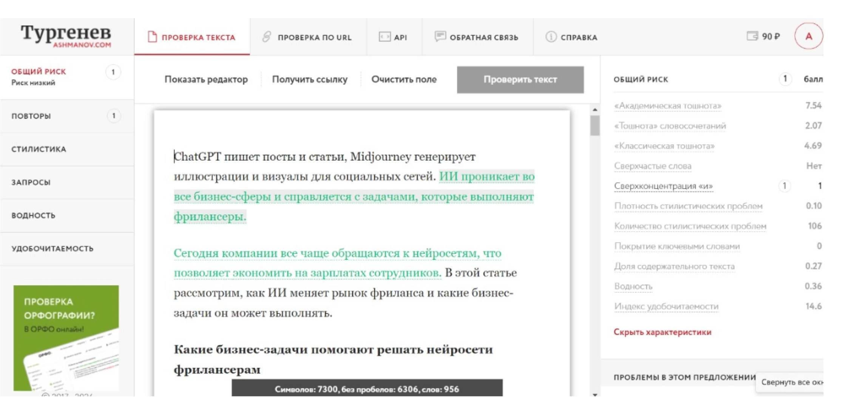868x397 pixels.
Task: Open the Повторы section in sidebar
Action: tap(31, 116)
